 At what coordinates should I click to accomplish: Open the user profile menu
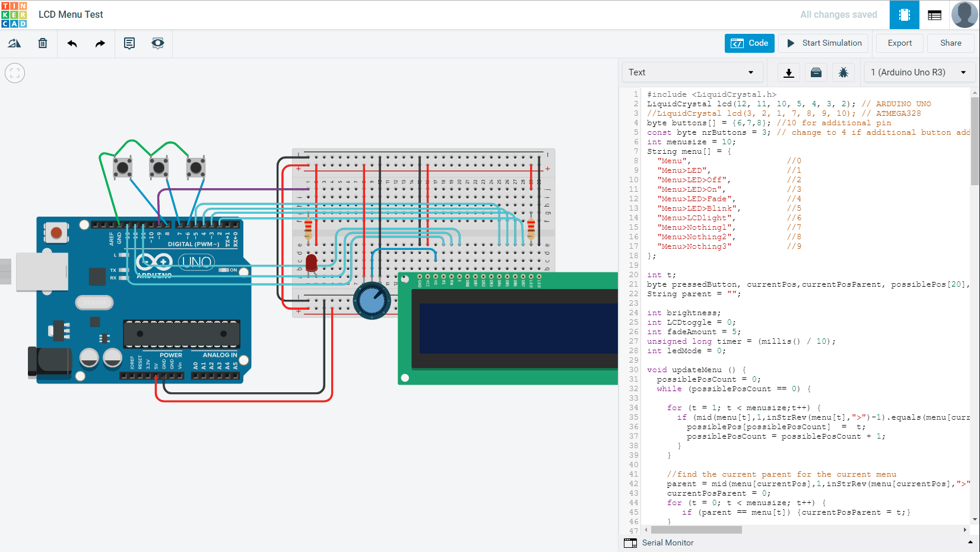pos(964,14)
